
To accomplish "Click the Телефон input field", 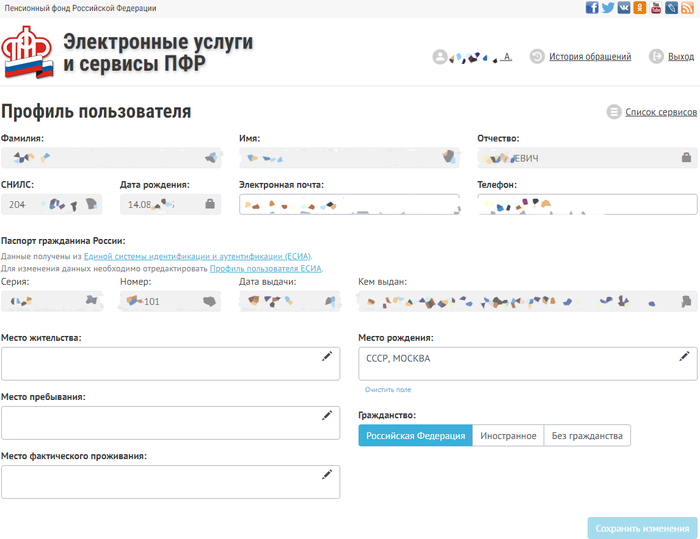I will 587,204.
